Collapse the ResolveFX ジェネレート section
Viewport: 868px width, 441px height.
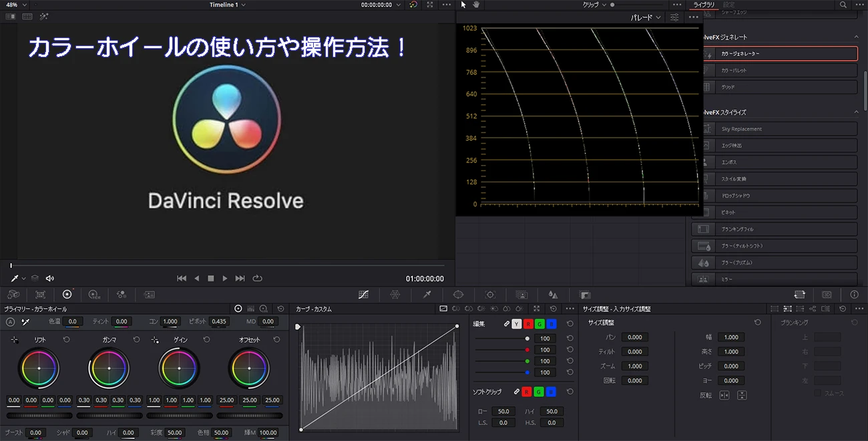[857, 37]
